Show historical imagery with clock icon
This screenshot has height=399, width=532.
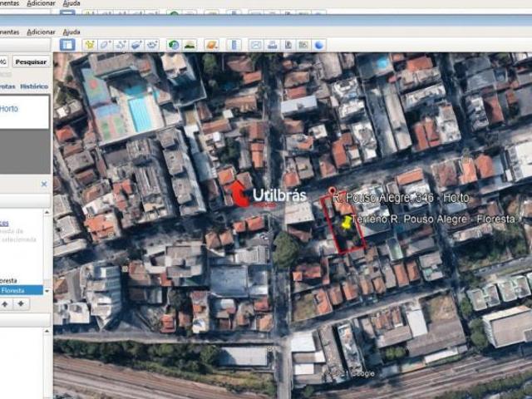[174, 44]
